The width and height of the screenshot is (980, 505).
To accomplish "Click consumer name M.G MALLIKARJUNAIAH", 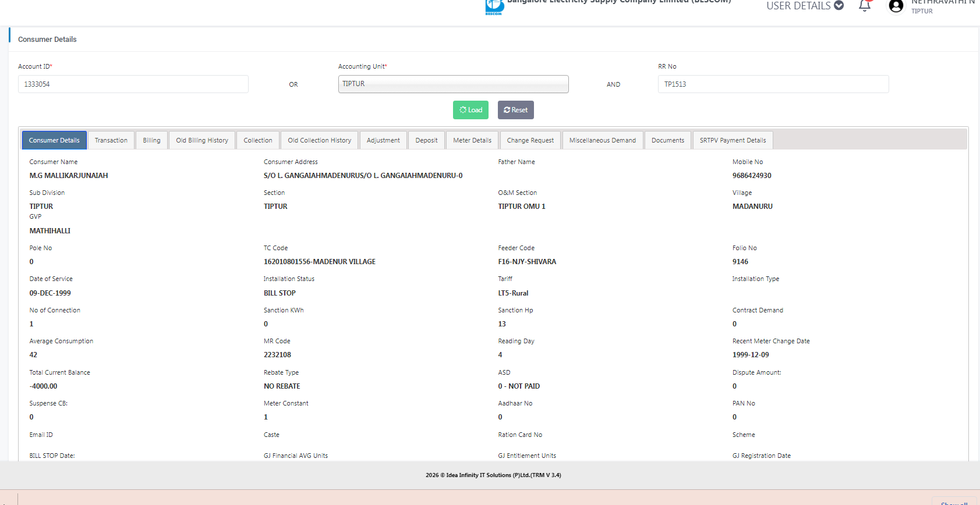I will (69, 176).
